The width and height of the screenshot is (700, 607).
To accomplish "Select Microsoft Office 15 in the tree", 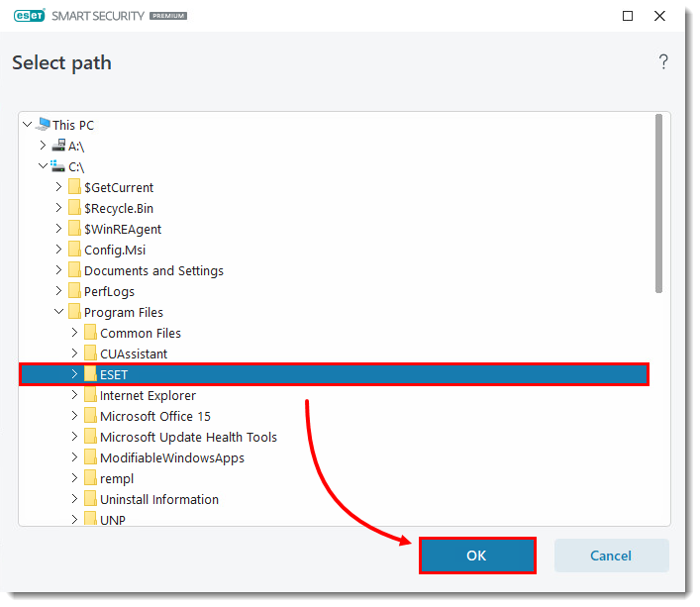I will point(154,416).
